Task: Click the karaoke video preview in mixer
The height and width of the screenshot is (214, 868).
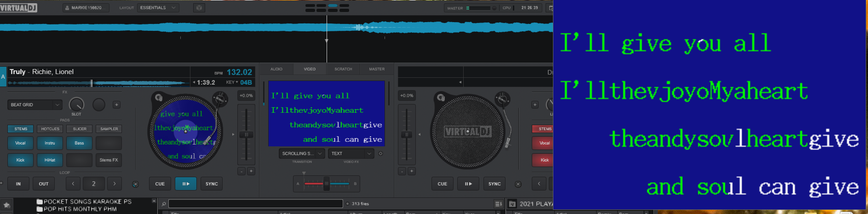Action: (327, 114)
